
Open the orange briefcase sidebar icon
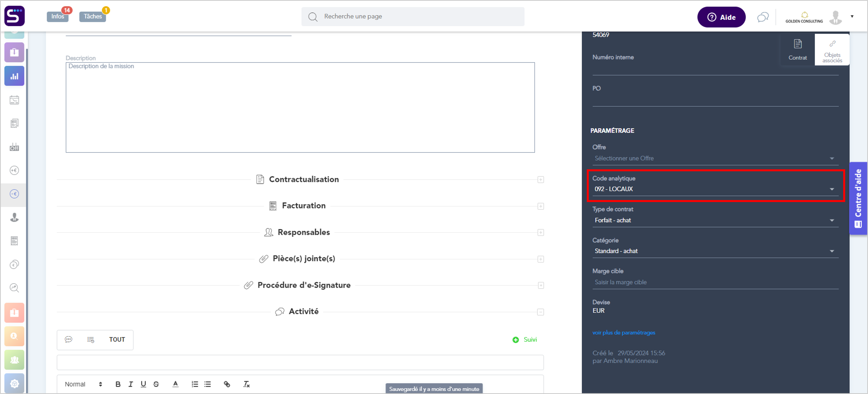[14, 313]
